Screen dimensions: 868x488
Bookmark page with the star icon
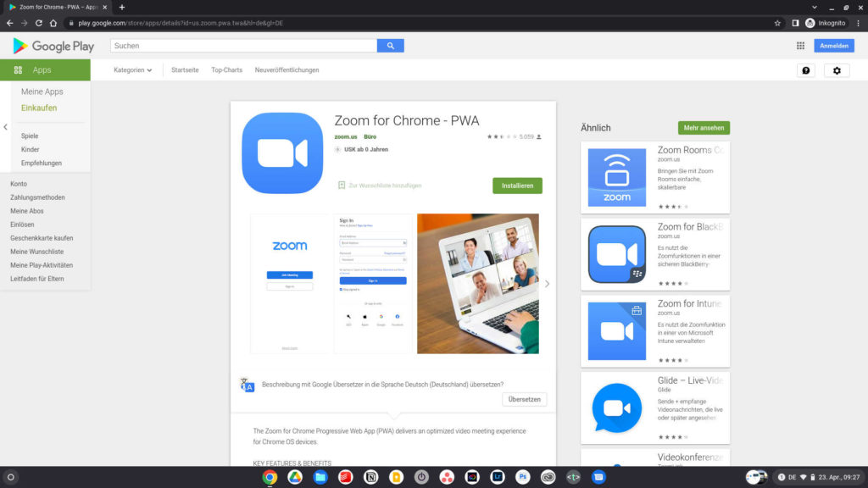777,23
